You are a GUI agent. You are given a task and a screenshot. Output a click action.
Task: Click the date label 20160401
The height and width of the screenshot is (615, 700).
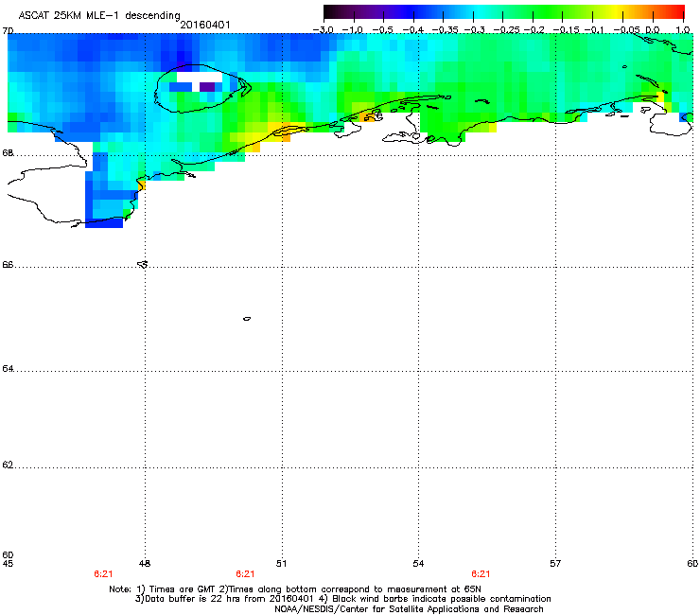pos(205,25)
